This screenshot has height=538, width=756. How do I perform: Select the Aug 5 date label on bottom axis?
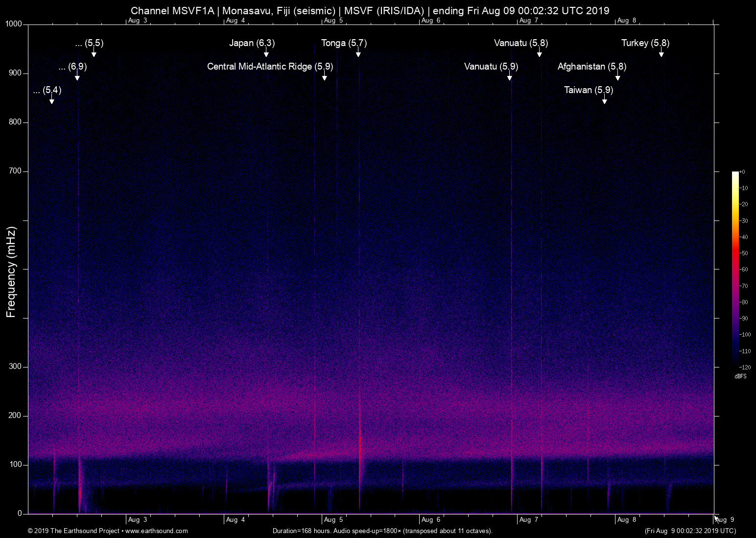[x=334, y=519]
